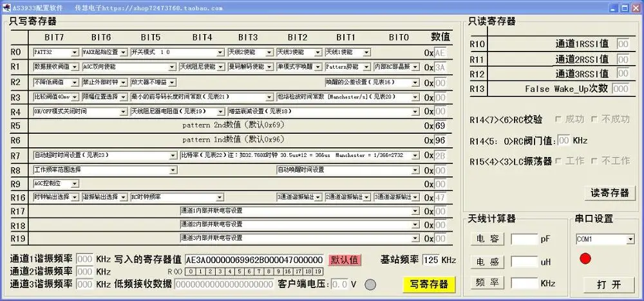Expand 通道3内部并联电容设置 dropdown
Image resolution: width=644 pixels, height=301 pixels.
point(299,238)
